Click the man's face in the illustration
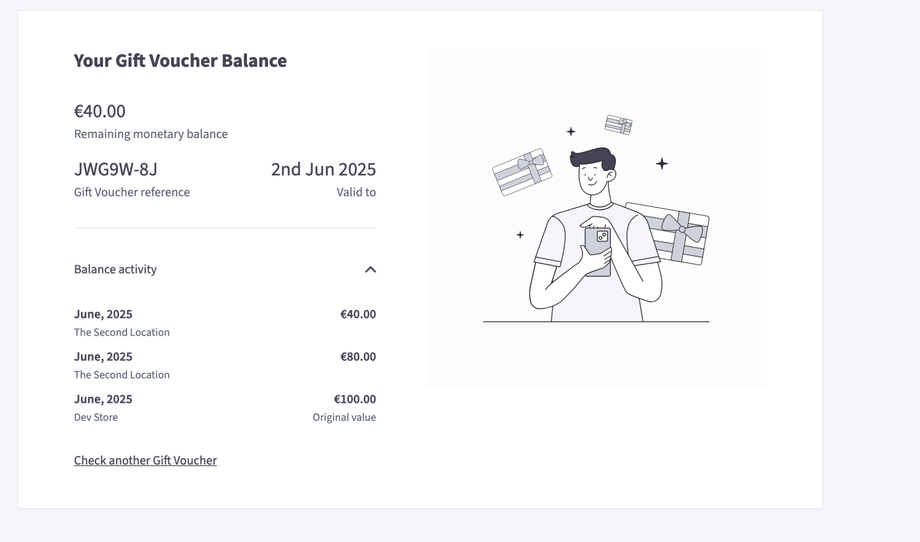The width and height of the screenshot is (920, 542). click(593, 178)
